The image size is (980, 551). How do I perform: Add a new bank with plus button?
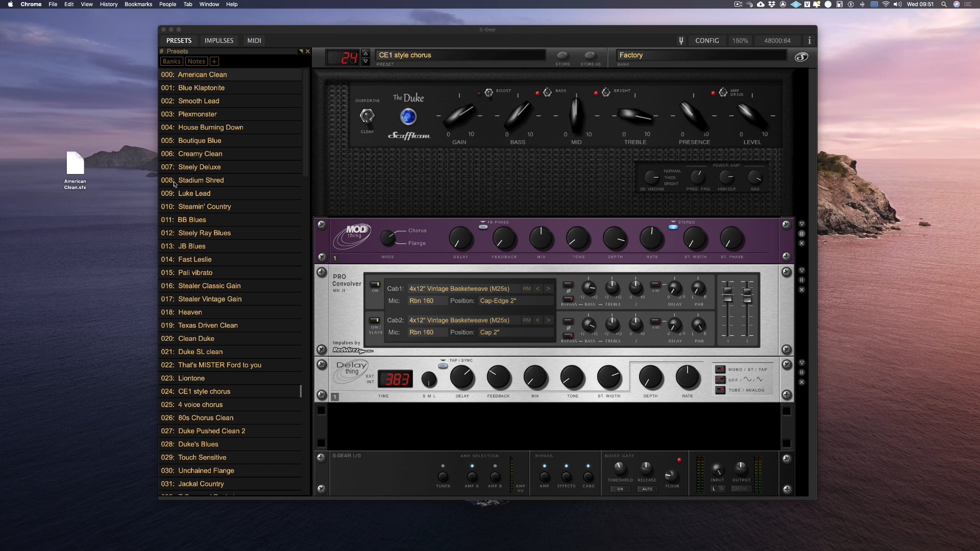click(x=214, y=61)
